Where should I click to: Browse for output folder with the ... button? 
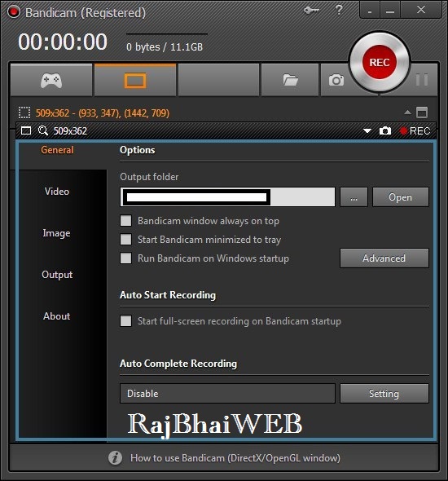click(354, 197)
